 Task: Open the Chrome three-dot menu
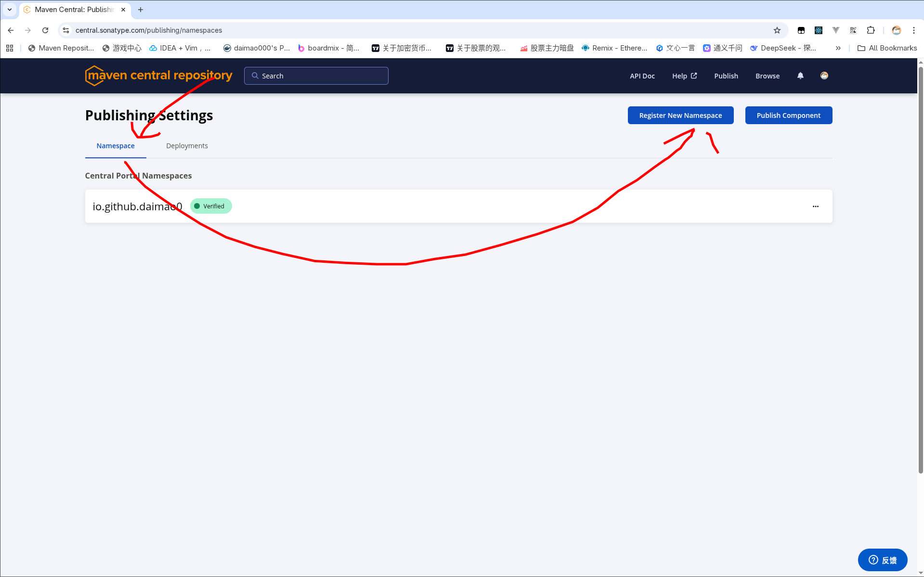pos(914,30)
